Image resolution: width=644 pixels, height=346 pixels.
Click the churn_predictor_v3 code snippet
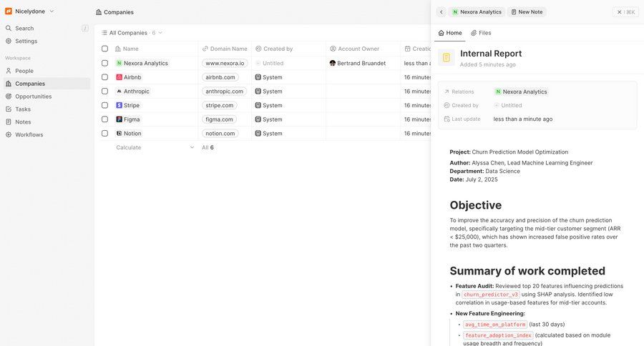(x=491, y=295)
